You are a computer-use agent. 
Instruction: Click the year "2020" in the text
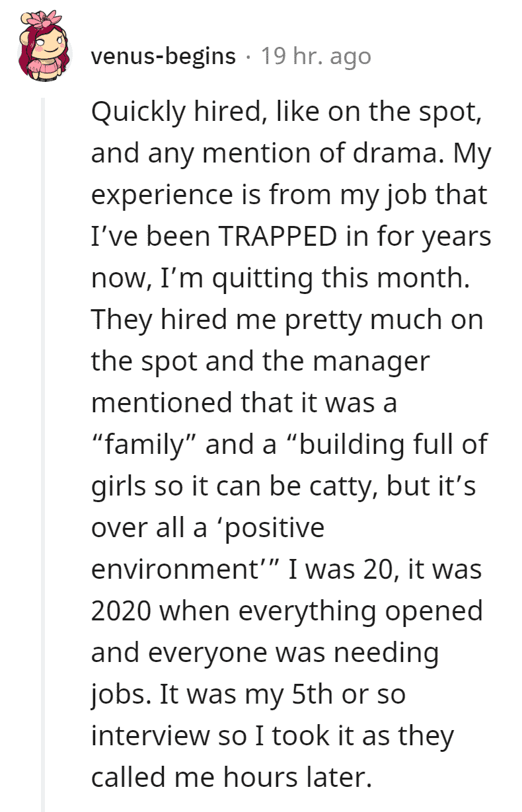pos(122,610)
